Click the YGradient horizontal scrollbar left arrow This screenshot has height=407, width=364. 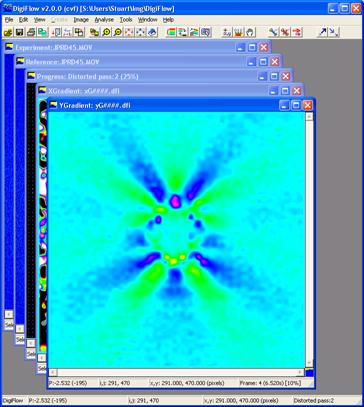click(53, 372)
